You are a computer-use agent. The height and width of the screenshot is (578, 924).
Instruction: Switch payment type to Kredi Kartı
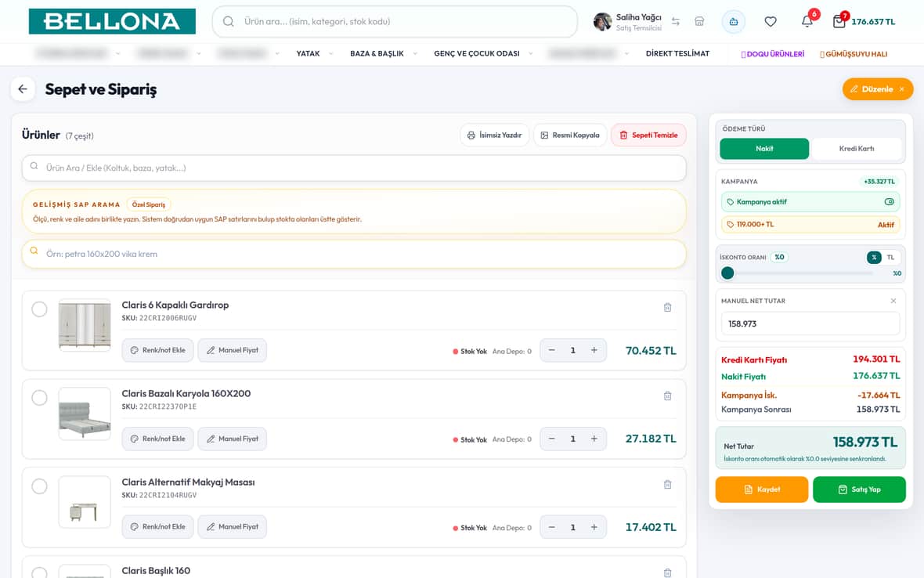(856, 149)
